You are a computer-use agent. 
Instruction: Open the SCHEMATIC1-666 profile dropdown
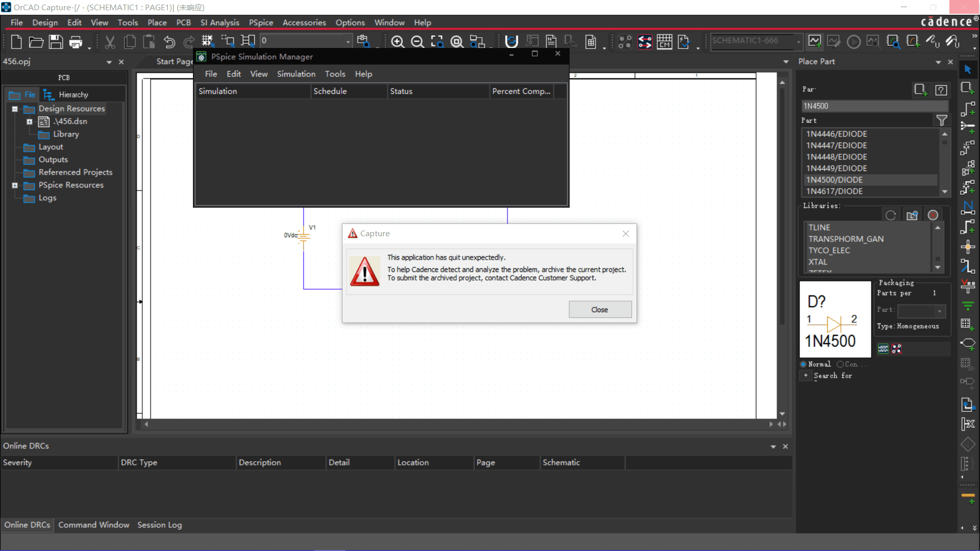798,42
